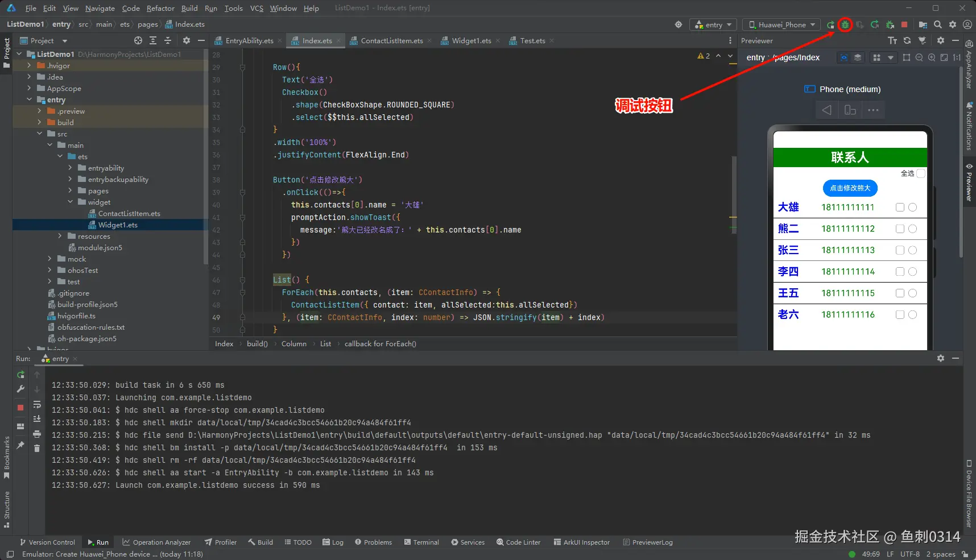Open the search magnifier in the top toolbar

click(x=938, y=24)
